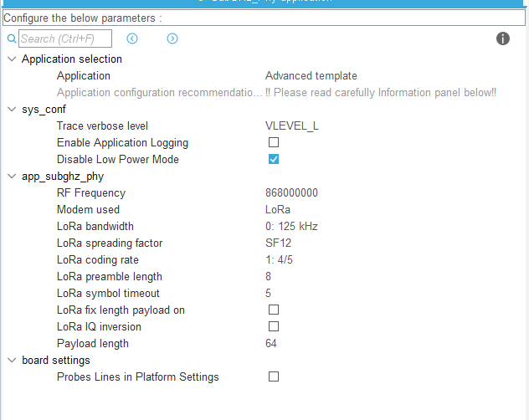This screenshot has width=529, height=420.
Task: Collapse the Application selection section
Action: [x=11, y=59]
